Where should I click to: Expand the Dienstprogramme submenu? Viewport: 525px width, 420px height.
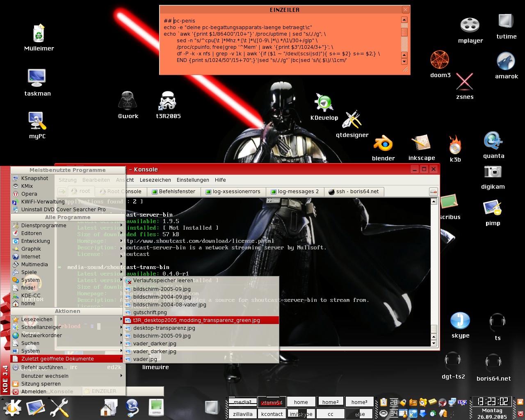coord(43,226)
